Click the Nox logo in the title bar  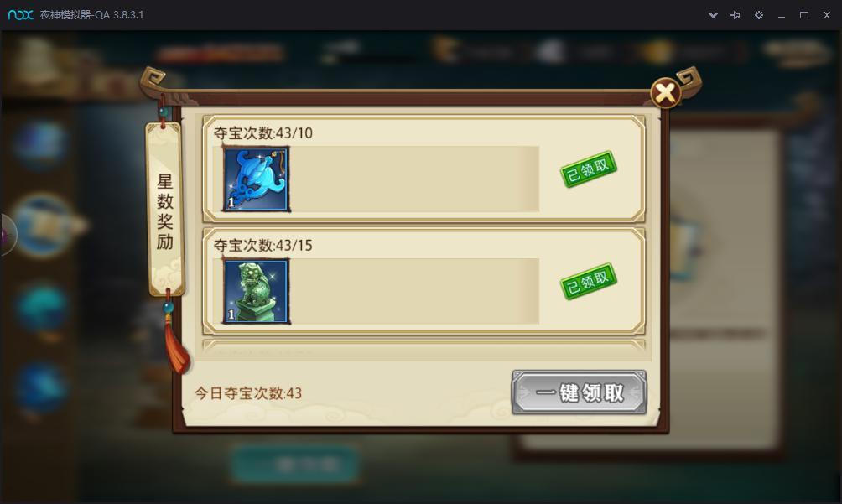click(x=20, y=15)
